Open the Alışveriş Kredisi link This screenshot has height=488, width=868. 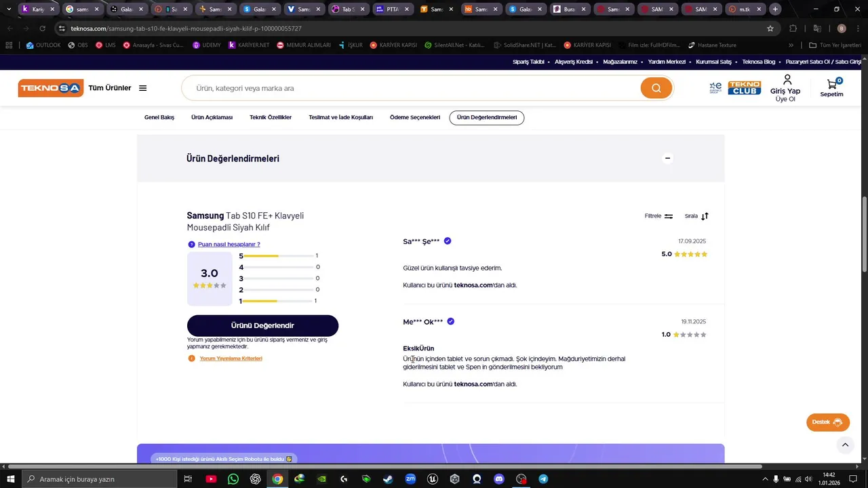[574, 62]
